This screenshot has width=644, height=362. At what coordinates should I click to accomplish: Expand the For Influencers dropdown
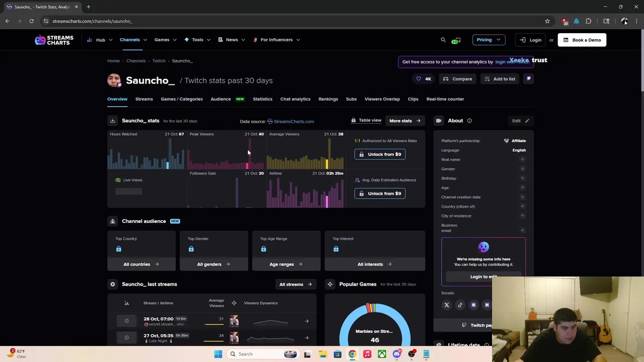(276, 40)
